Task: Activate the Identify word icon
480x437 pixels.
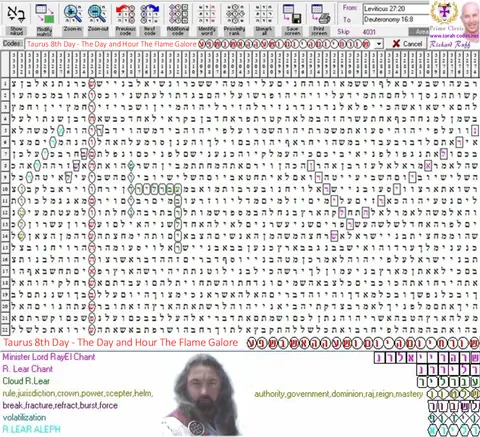Action: click(207, 14)
